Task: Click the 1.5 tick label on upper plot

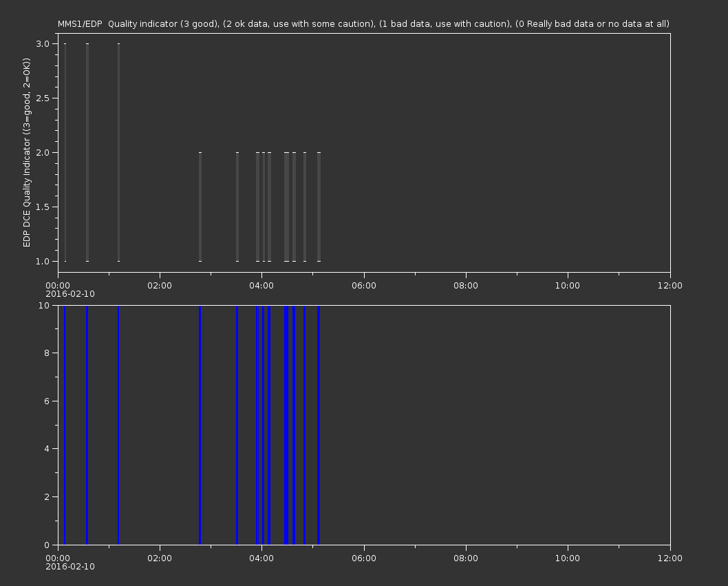Action: click(43, 207)
